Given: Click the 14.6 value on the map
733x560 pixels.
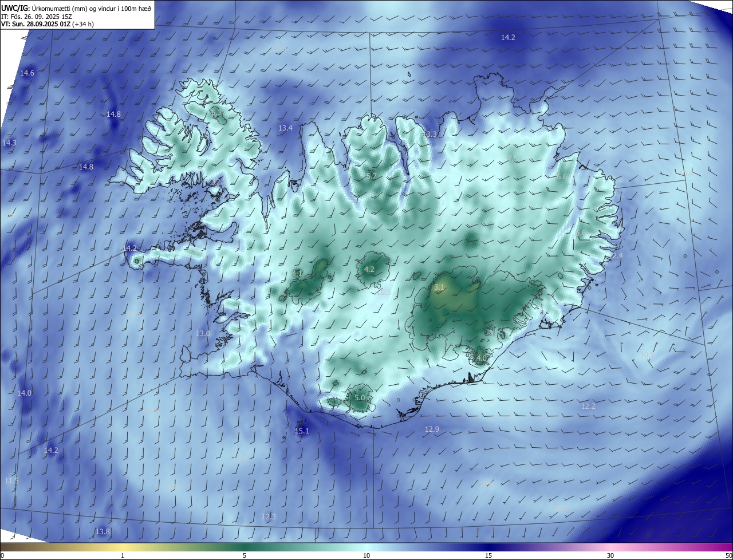Looking at the screenshot, I should pos(27,73).
